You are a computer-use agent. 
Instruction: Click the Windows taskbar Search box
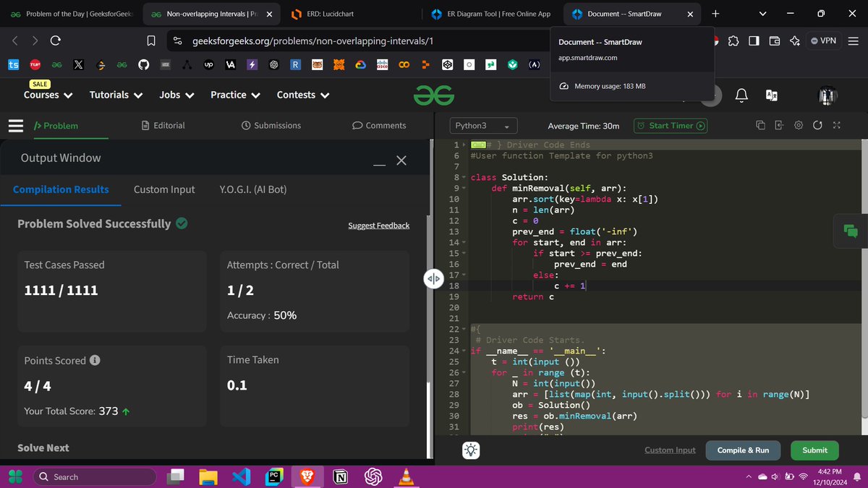[95, 476]
